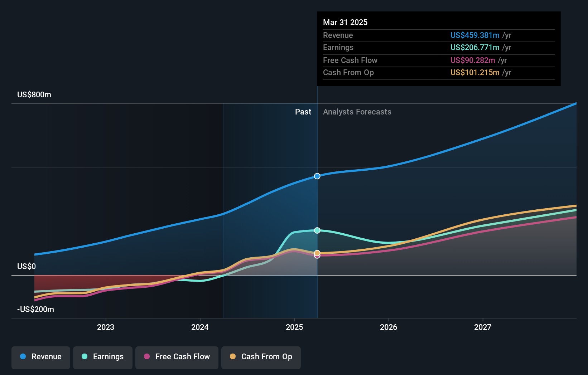Screen dimensions: 588x375
Task: Click the 2025 x-axis label
Action: point(294,327)
